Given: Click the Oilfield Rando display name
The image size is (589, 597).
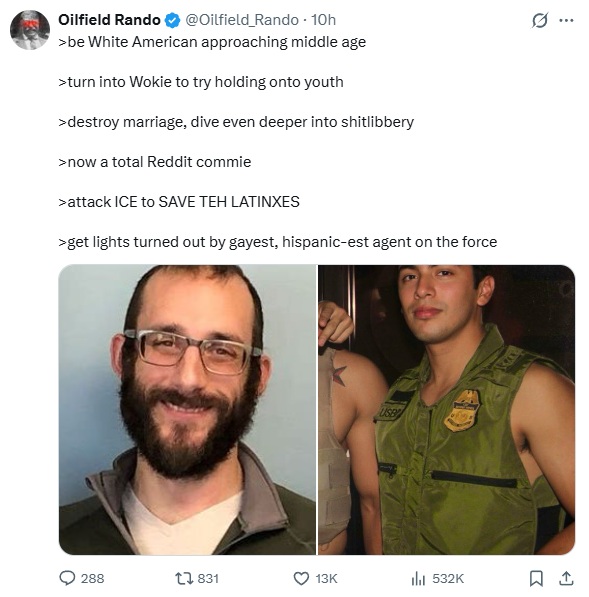Looking at the screenshot, I should pyautogui.click(x=109, y=20).
